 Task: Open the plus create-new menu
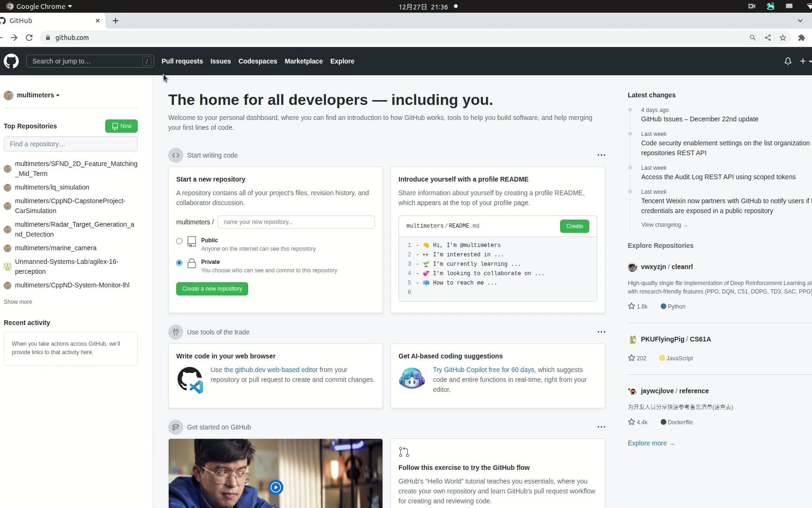(805, 61)
